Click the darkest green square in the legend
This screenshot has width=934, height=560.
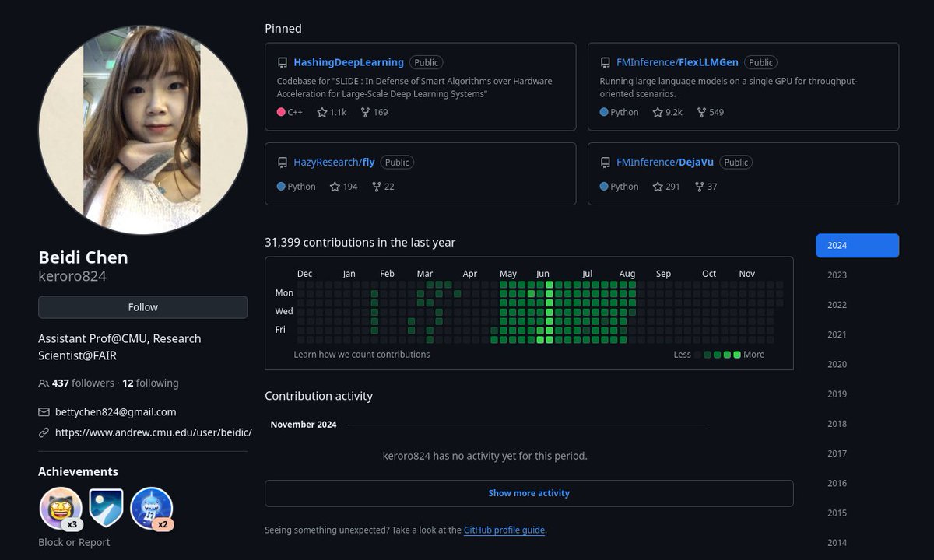708,355
